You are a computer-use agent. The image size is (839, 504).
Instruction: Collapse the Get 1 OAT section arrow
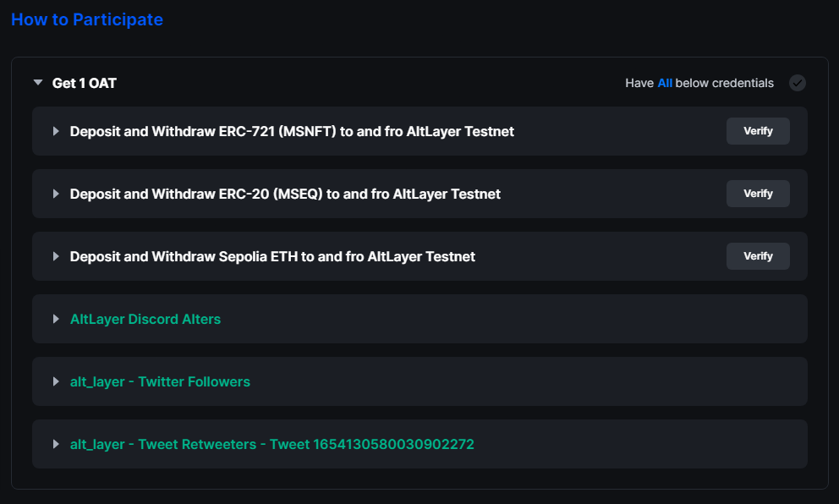click(38, 82)
